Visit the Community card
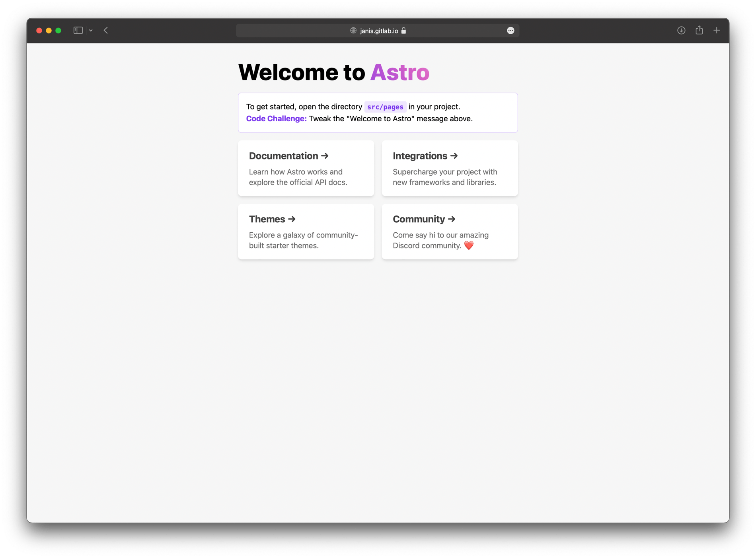Image resolution: width=756 pixels, height=558 pixels. pyautogui.click(x=450, y=231)
